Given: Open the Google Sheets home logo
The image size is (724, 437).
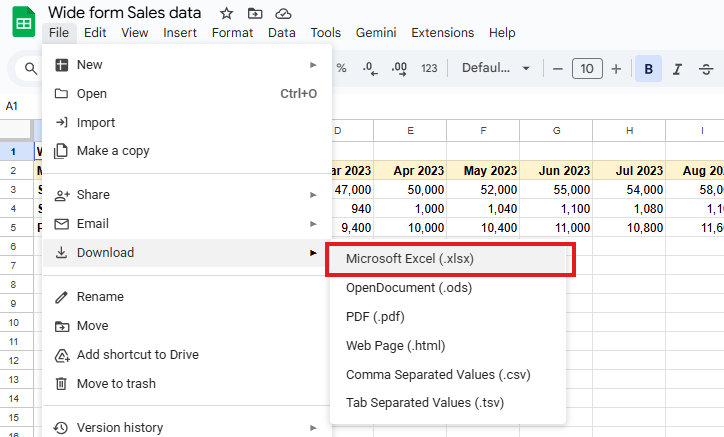Looking at the screenshot, I should coord(22,22).
